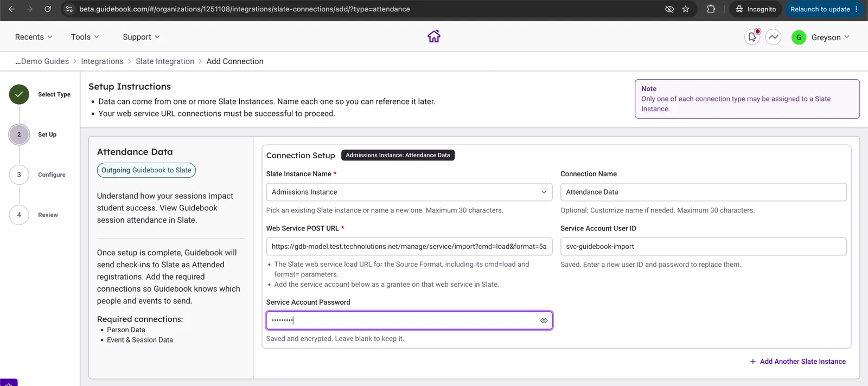Click Admissions Instance: Attendance Data tag
Viewport: 868px width, 386px height.
pyautogui.click(x=398, y=155)
